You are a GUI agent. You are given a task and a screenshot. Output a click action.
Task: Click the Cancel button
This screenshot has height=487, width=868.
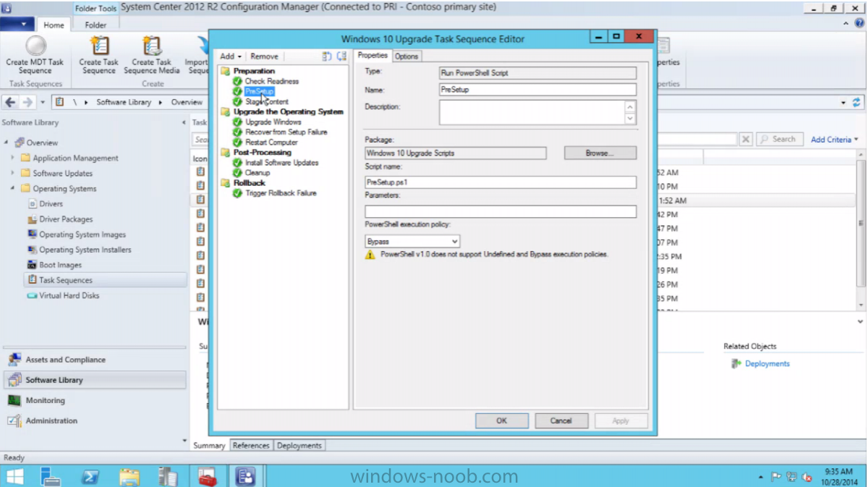click(561, 420)
